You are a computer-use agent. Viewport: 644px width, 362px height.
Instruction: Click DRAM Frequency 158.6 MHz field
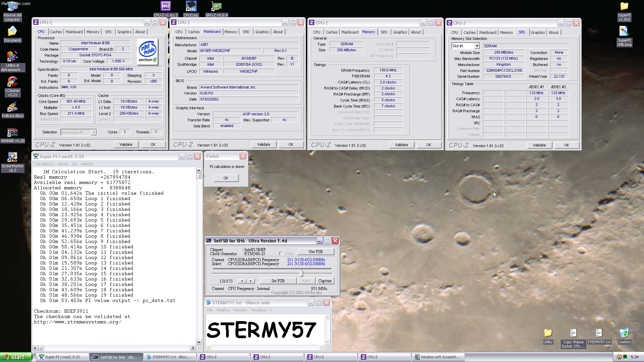[388, 70]
